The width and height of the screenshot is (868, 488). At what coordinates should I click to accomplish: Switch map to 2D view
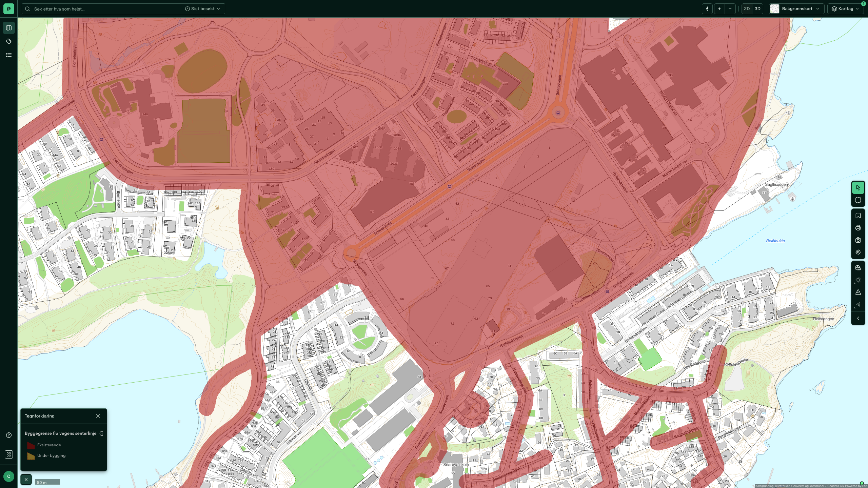(x=747, y=9)
